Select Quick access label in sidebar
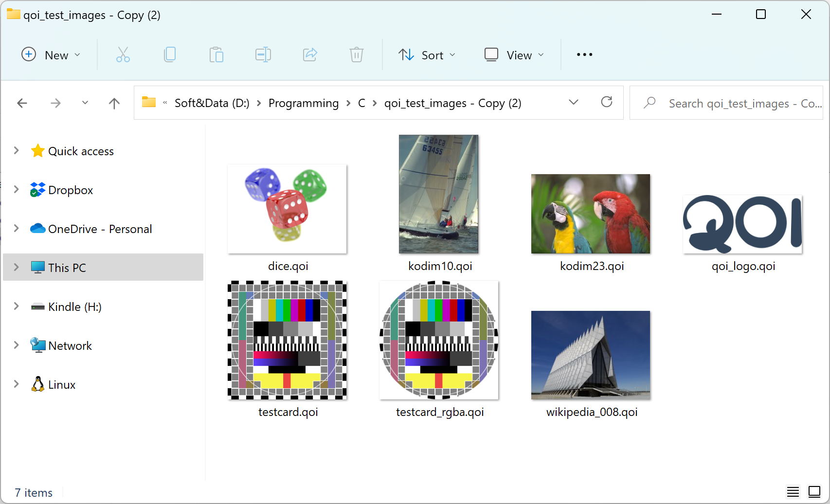This screenshot has height=504, width=830. (81, 151)
